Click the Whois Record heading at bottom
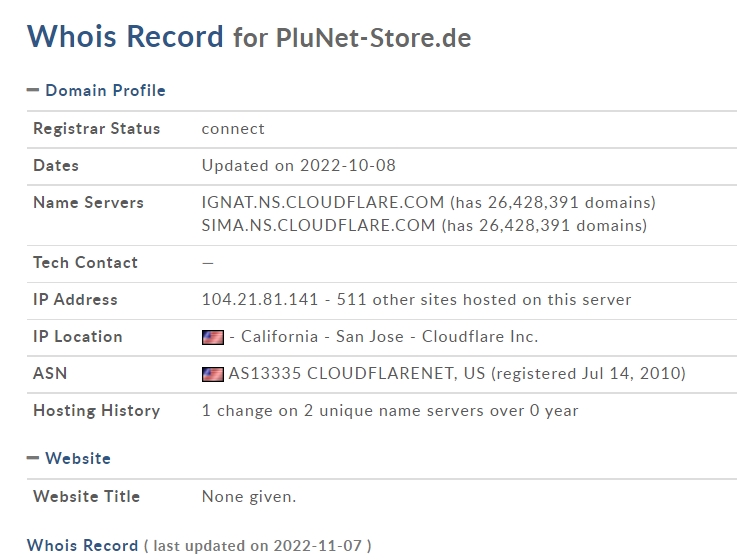The image size is (737, 560). coord(82,545)
